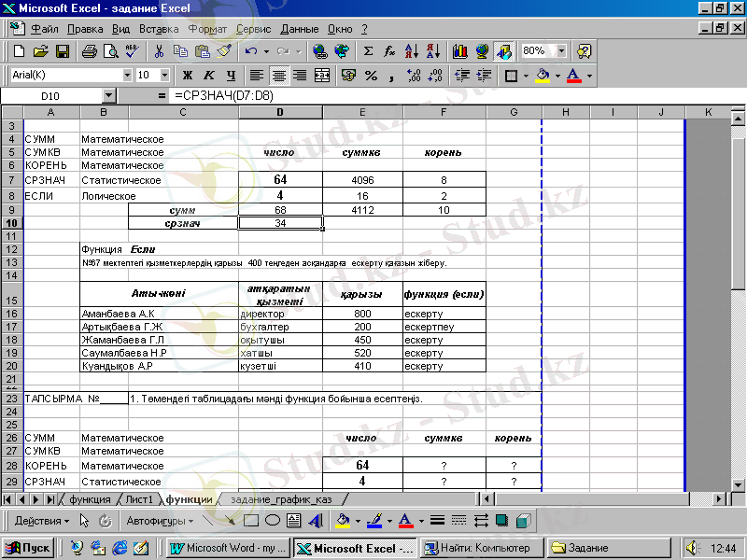
Task: Expand the 80% zoom dropdown
Action: 561,51
